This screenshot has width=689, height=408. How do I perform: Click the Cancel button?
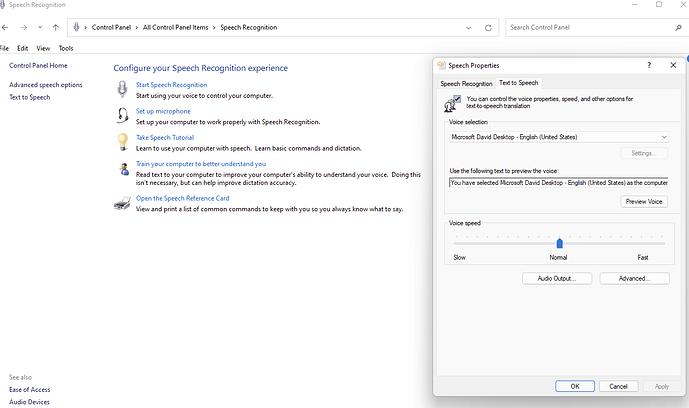[x=618, y=386]
